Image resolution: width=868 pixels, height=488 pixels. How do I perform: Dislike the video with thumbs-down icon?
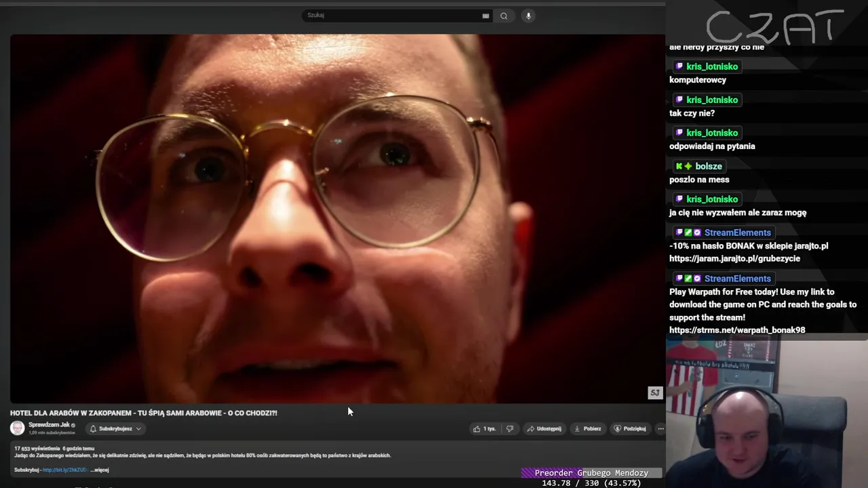pyautogui.click(x=510, y=428)
